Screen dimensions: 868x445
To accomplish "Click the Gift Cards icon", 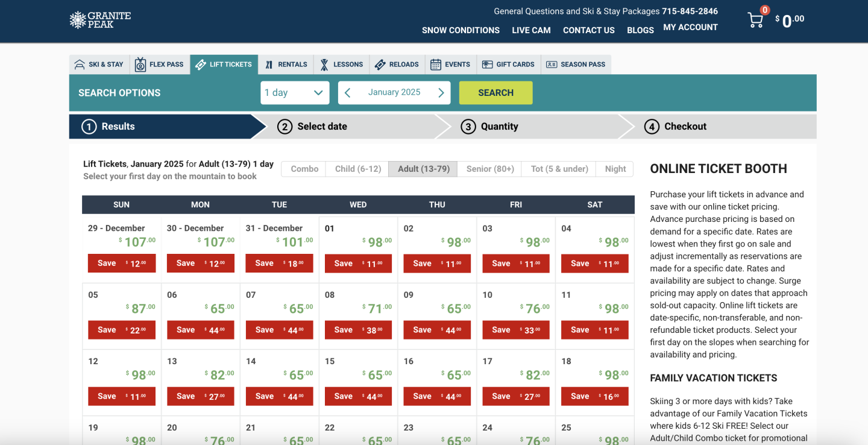I will (x=487, y=65).
